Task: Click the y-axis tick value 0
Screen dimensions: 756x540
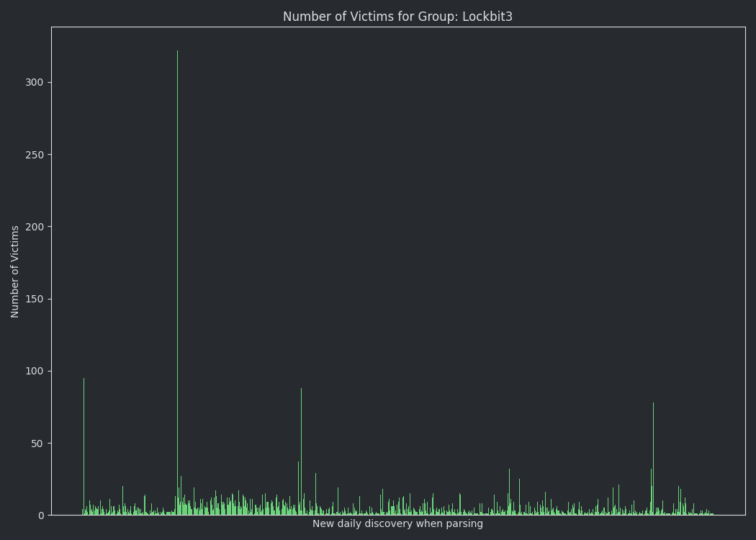Action: (40, 516)
